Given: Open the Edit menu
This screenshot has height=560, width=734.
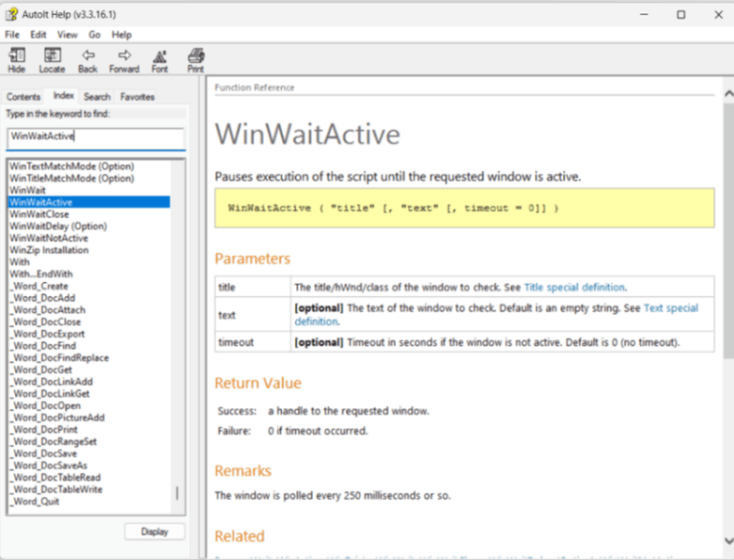Looking at the screenshot, I should click(38, 34).
